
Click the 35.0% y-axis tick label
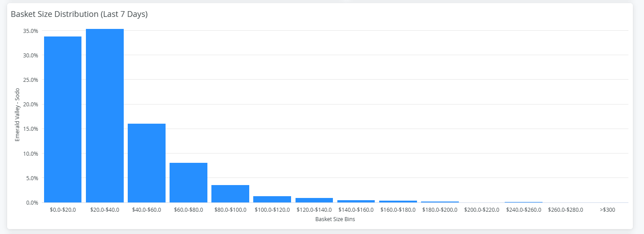[x=31, y=31]
